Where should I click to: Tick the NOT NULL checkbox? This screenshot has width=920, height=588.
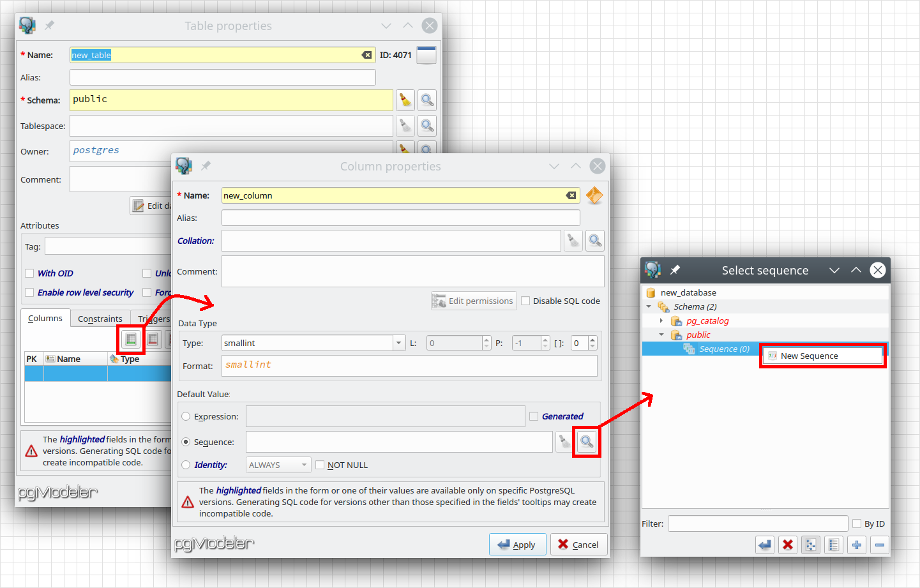tap(320, 465)
